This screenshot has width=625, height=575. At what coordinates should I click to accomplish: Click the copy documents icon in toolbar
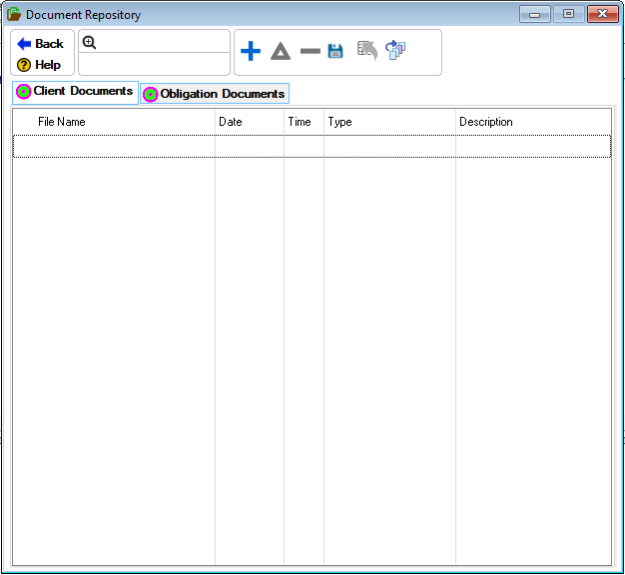pos(396,50)
